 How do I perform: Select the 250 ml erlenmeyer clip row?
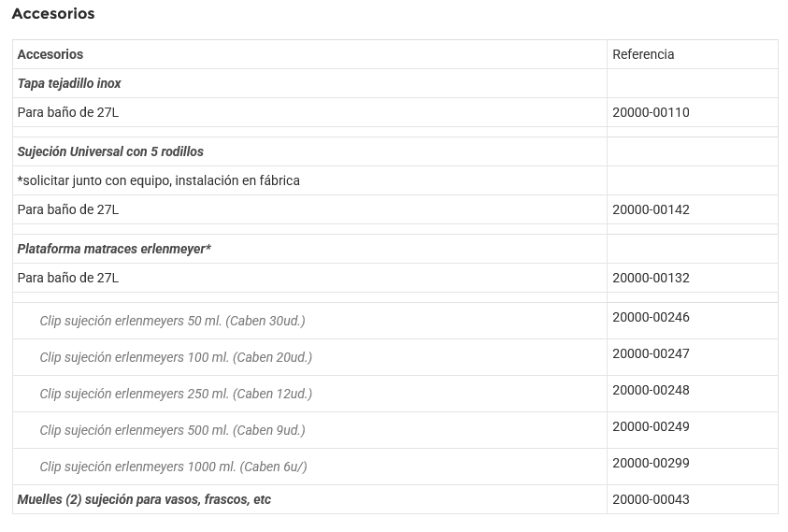[176, 394]
